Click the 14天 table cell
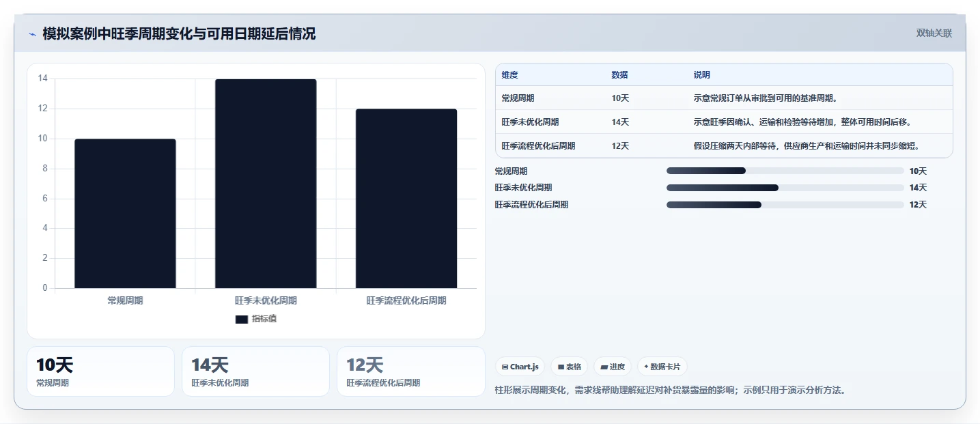Screen dimensions: 980x424 coord(620,122)
